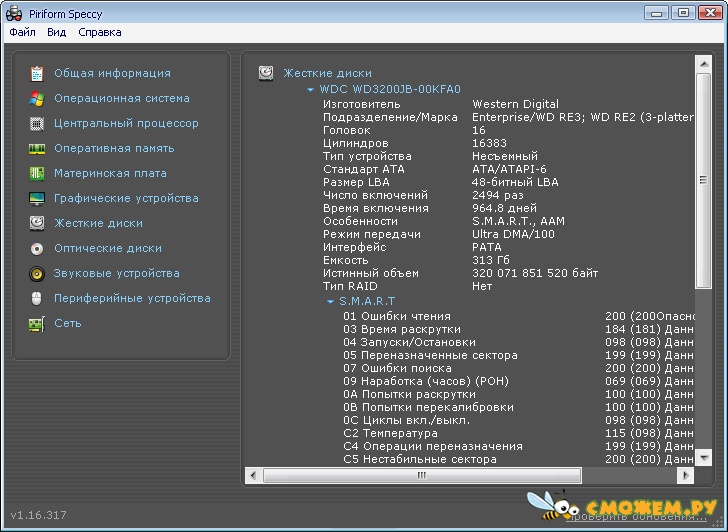
Task: Click the Speccy app icon in title bar
Action: click(x=14, y=13)
